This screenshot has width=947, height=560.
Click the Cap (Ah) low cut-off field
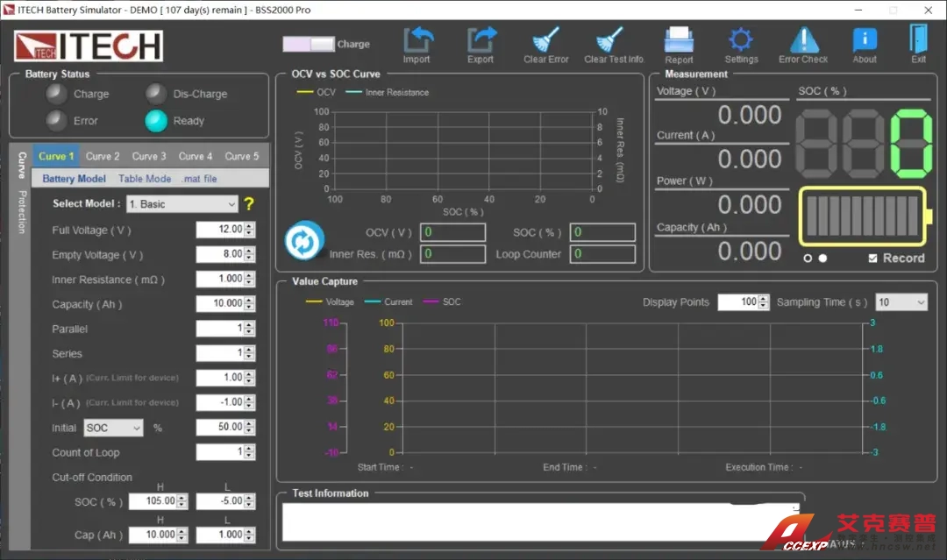point(225,535)
